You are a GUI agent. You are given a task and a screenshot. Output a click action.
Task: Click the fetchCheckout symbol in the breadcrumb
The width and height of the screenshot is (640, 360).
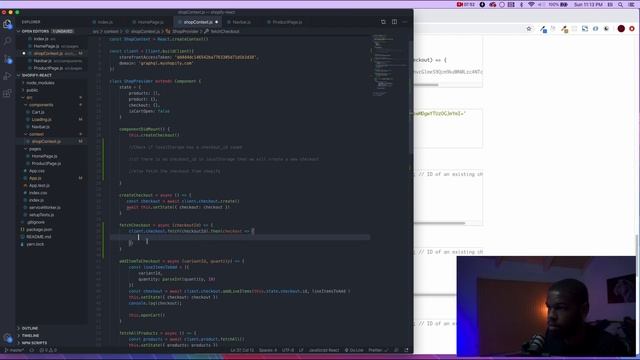pyautogui.click(x=222, y=31)
